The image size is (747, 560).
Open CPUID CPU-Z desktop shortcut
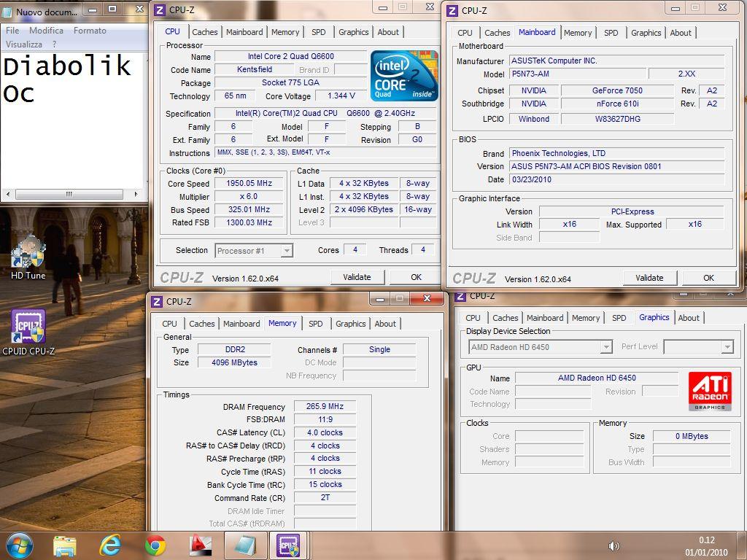click(x=28, y=332)
